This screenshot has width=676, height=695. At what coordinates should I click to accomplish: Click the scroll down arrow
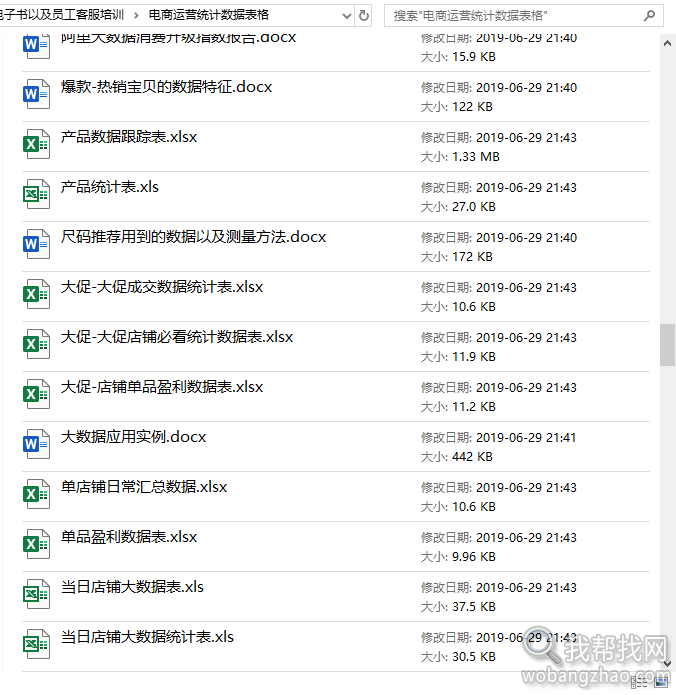pyautogui.click(x=667, y=663)
